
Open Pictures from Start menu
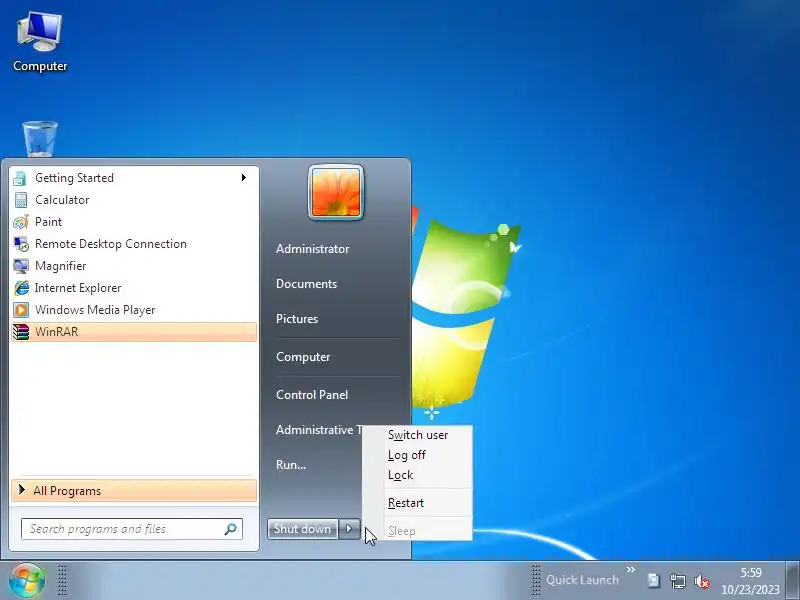click(297, 319)
